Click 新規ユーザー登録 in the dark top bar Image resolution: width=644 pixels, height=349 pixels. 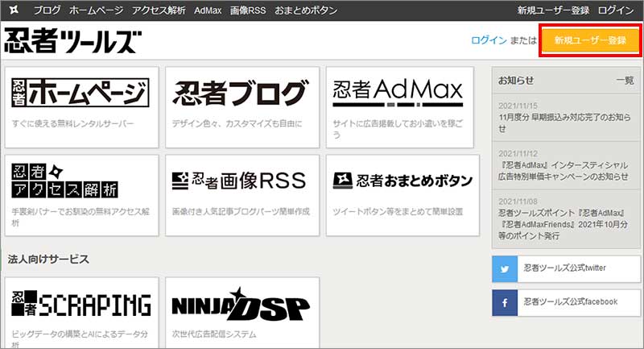[553, 10]
